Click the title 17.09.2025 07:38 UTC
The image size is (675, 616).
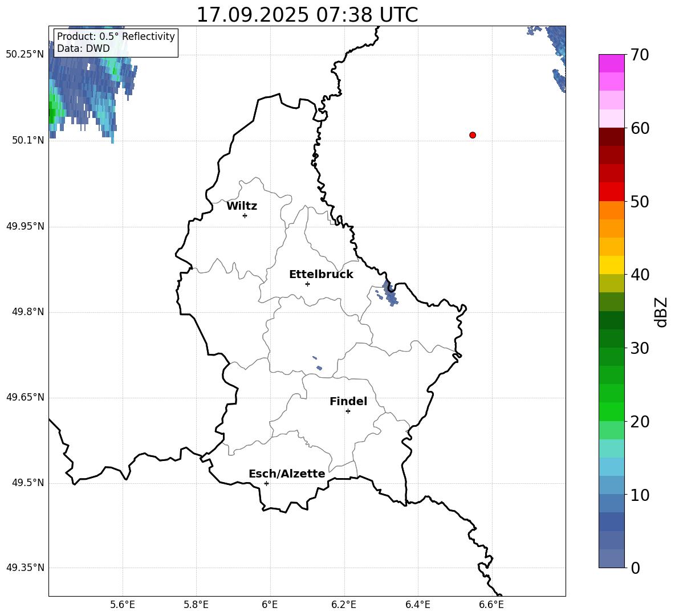click(x=307, y=15)
